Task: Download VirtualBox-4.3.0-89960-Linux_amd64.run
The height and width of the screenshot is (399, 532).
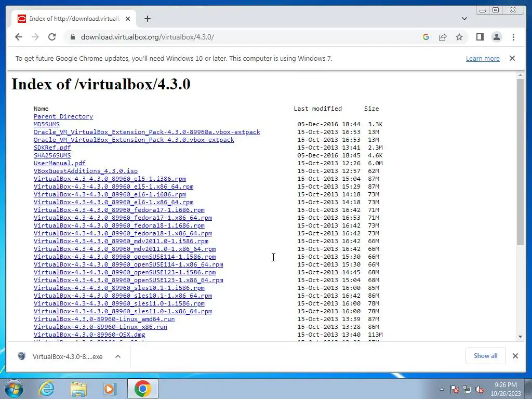Action: pyautogui.click(x=104, y=320)
